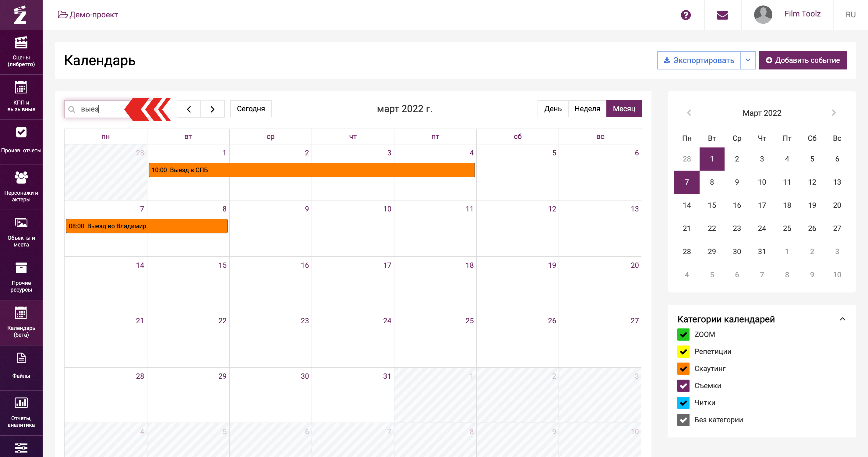Image resolution: width=868 pixels, height=457 pixels.
Task: Click the Март 2022 mini calendar title
Action: [761, 113]
